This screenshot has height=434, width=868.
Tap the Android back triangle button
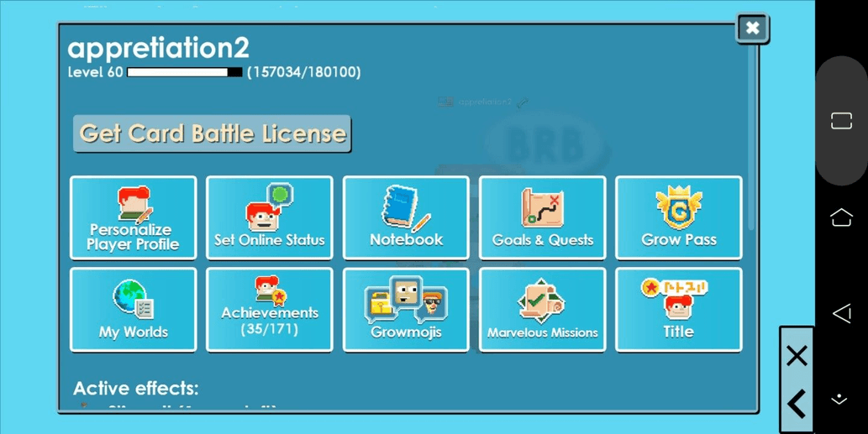click(841, 313)
